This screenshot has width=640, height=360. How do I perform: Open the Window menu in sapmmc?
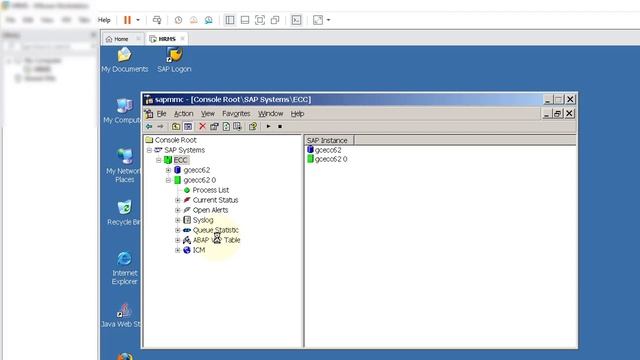click(270, 113)
